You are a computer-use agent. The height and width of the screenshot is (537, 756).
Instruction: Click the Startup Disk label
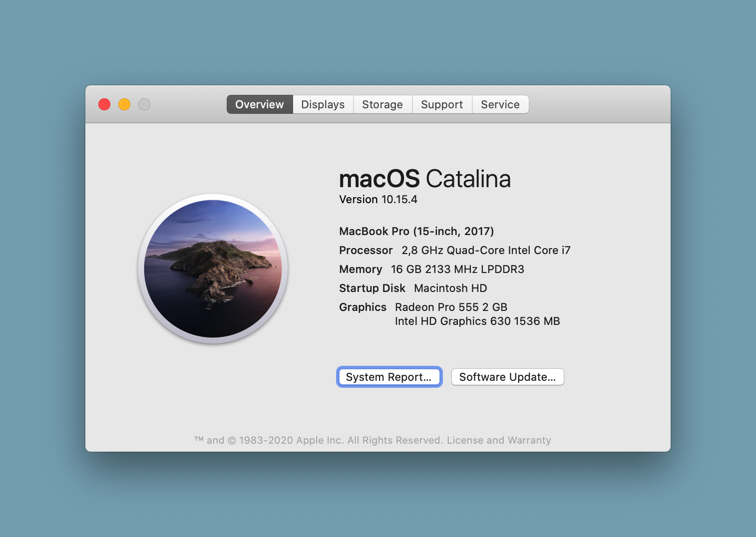coord(372,288)
